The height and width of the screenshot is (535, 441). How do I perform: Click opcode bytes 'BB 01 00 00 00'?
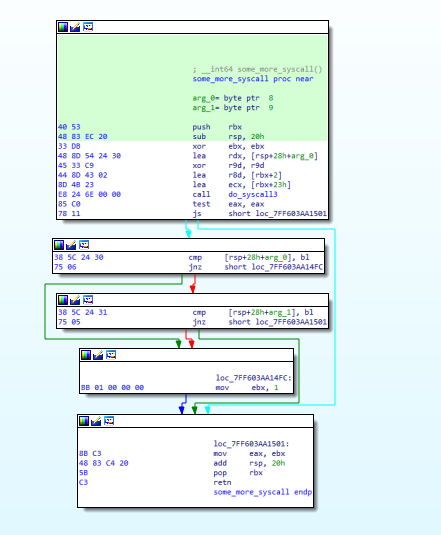coord(112,388)
